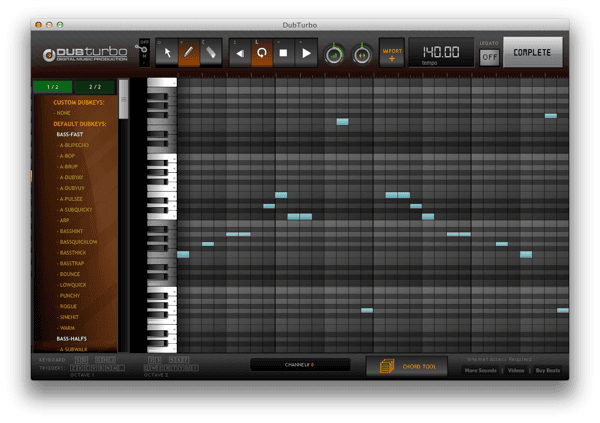Select the arrow pointer tool

pos(167,53)
